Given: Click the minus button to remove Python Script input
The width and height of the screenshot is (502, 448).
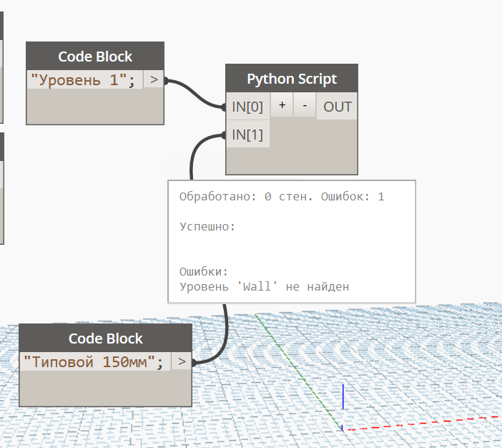Looking at the screenshot, I should click(x=305, y=105).
